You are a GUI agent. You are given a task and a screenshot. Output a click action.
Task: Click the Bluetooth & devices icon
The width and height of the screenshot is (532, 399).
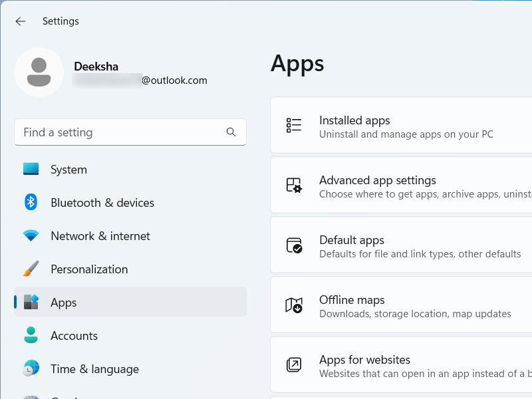[31, 203]
